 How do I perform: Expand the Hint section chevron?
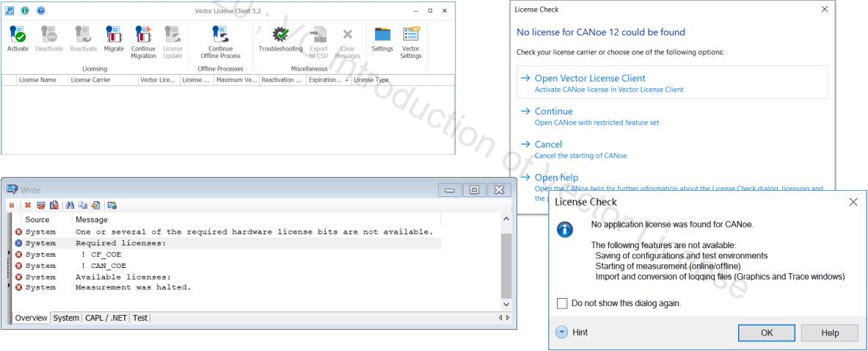562,332
